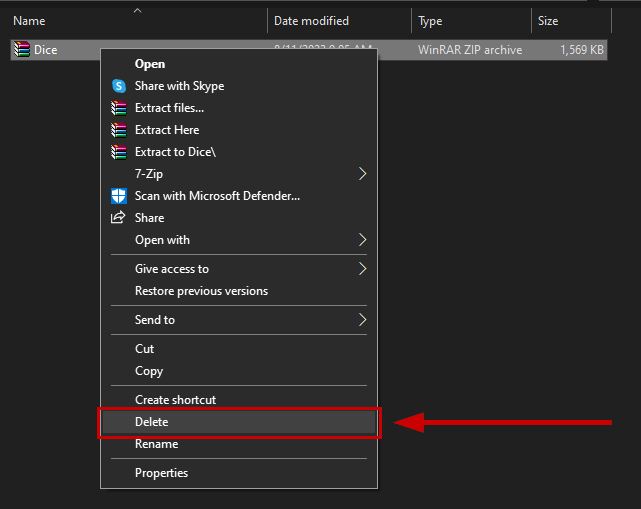Select Rename in the context menu
This screenshot has width=641, height=509.
click(x=156, y=444)
